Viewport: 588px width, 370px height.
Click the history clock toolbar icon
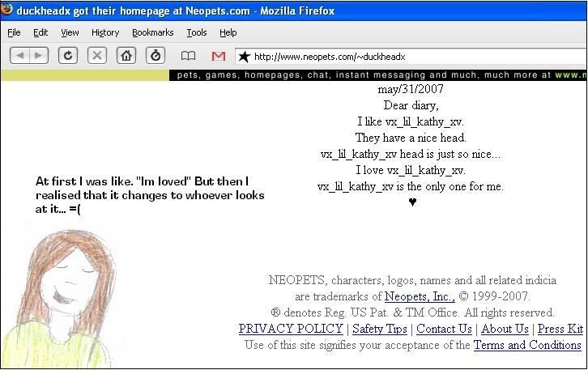(x=156, y=56)
